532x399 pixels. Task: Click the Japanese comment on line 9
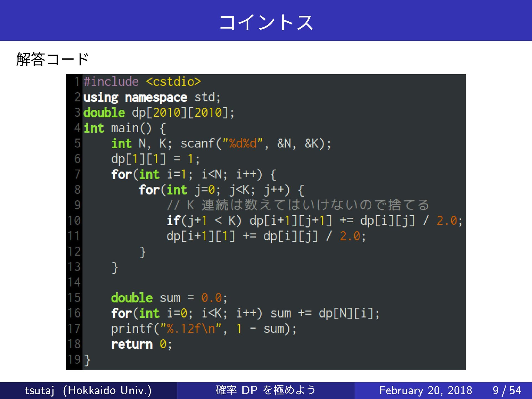click(x=298, y=205)
